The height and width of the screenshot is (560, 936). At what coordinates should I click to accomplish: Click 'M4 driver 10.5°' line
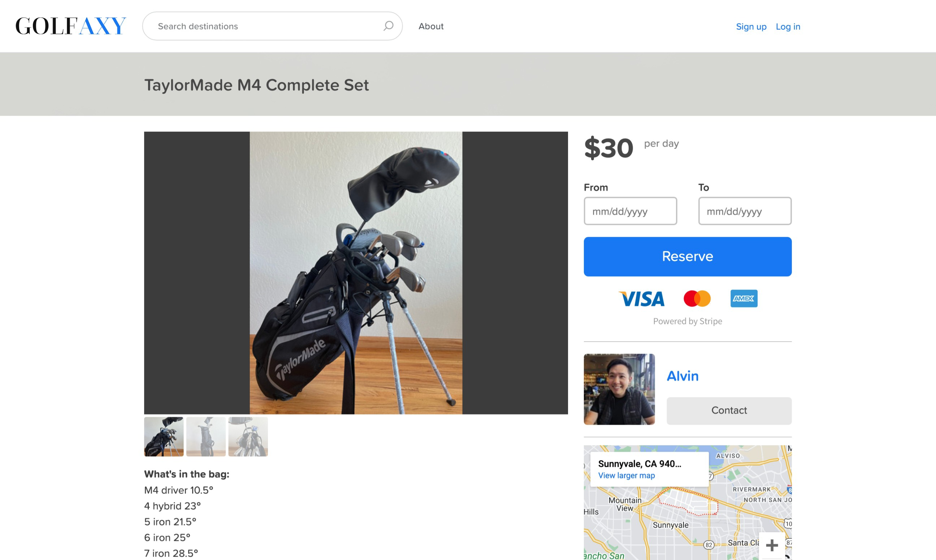click(x=178, y=490)
